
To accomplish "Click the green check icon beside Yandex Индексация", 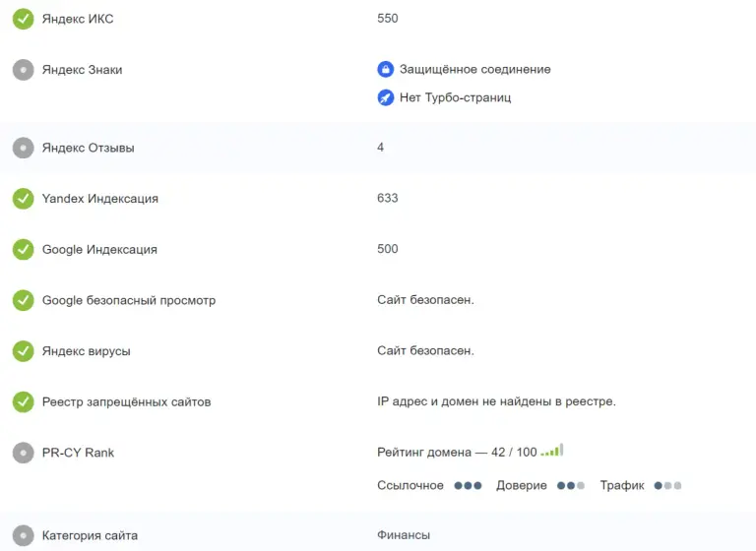I will [x=24, y=199].
